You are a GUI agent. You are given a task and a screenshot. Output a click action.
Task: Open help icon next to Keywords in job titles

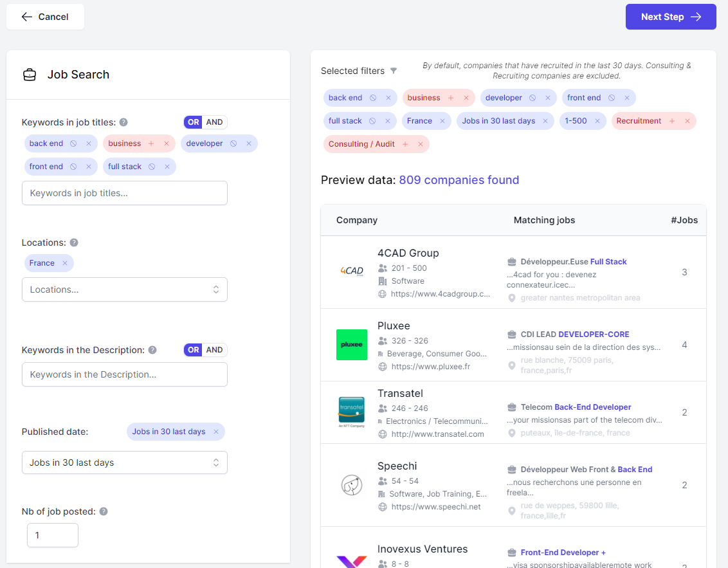pyautogui.click(x=123, y=122)
